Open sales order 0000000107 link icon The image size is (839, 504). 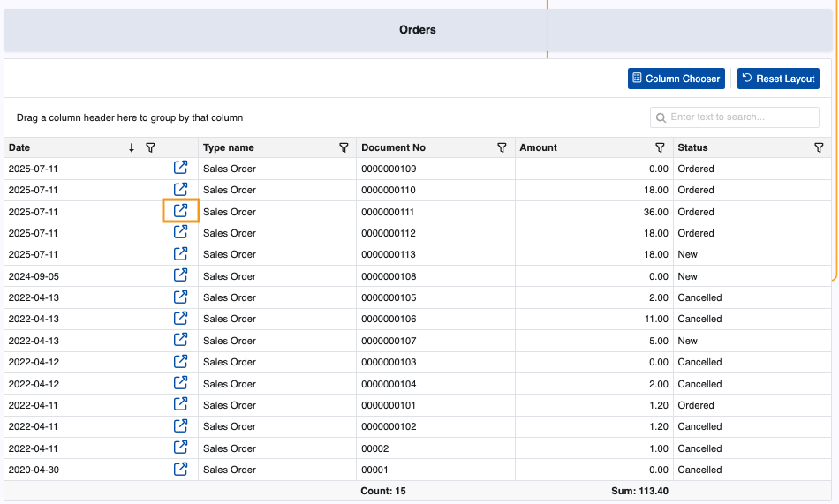(181, 340)
